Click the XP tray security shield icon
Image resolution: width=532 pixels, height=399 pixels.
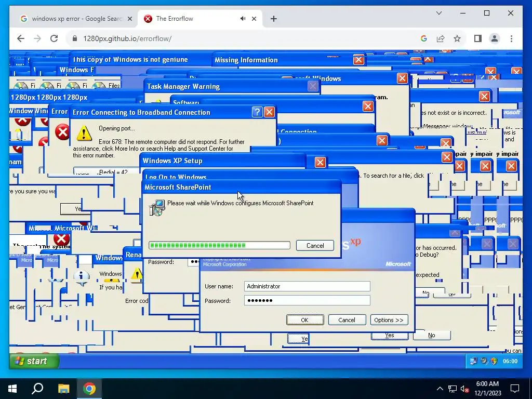pos(495,362)
